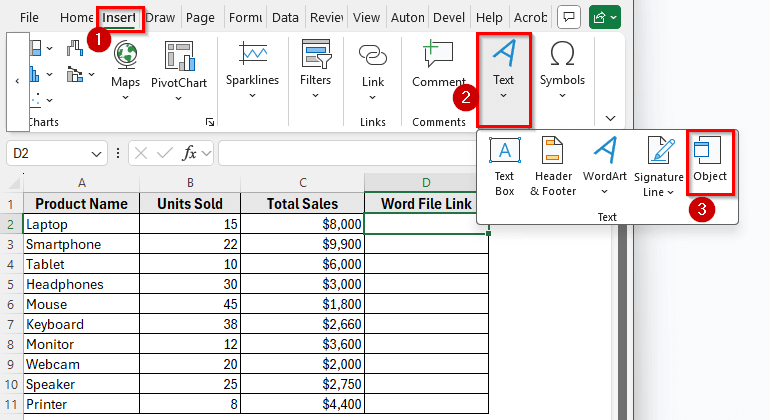The height and width of the screenshot is (420, 770).
Task: Open the File tab
Action: [x=29, y=18]
